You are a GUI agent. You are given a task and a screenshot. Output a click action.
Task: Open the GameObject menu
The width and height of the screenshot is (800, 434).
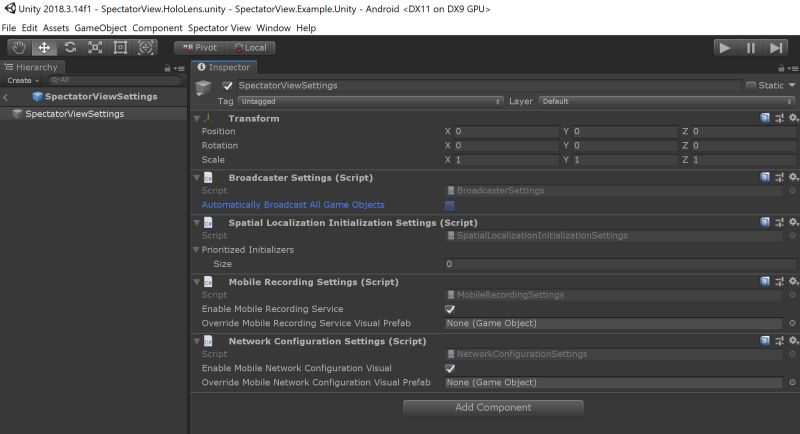point(101,28)
